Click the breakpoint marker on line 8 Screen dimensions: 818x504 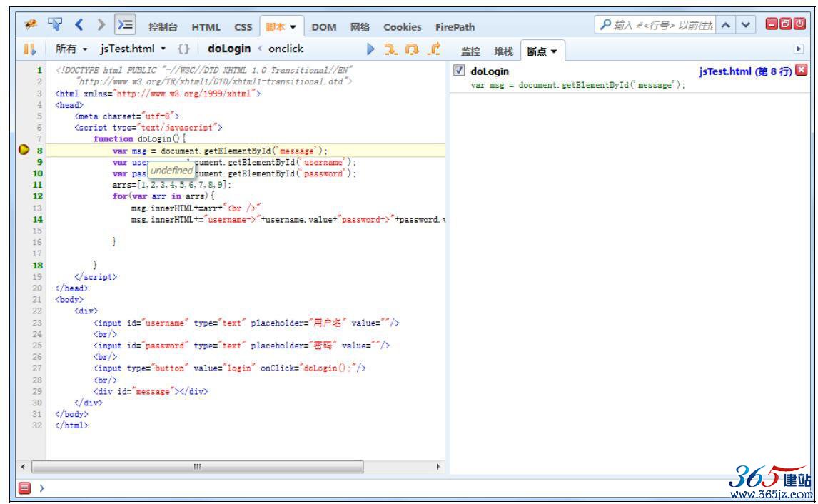coord(24,150)
